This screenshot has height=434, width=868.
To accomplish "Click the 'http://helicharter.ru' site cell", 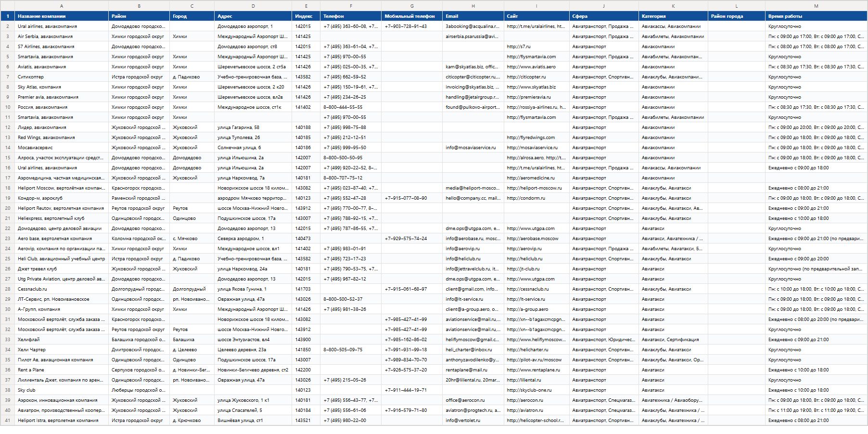I will point(536,350).
